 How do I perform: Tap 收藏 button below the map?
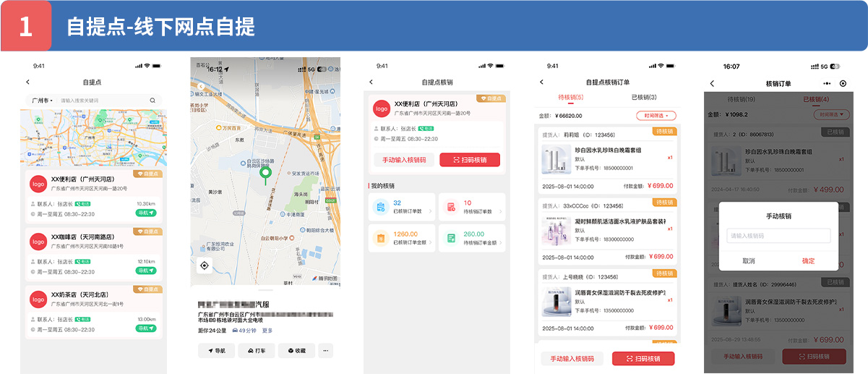tap(297, 351)
